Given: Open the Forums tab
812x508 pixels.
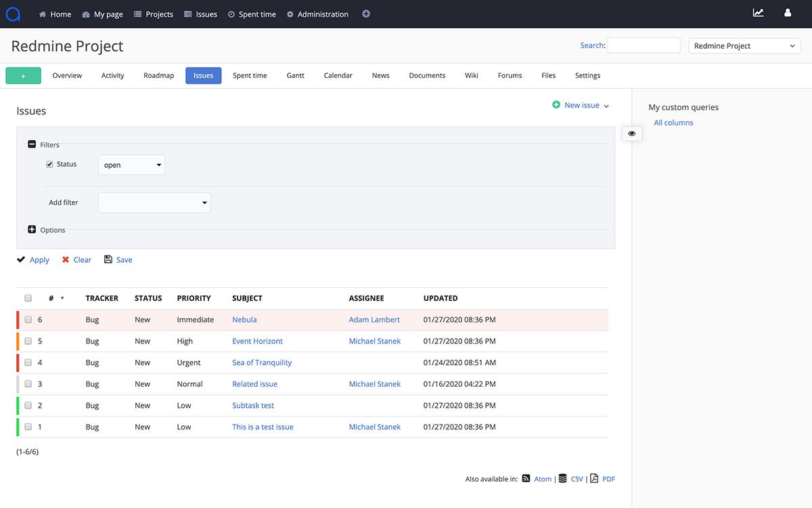Looking at the screenshot, I should click(510, 76).
